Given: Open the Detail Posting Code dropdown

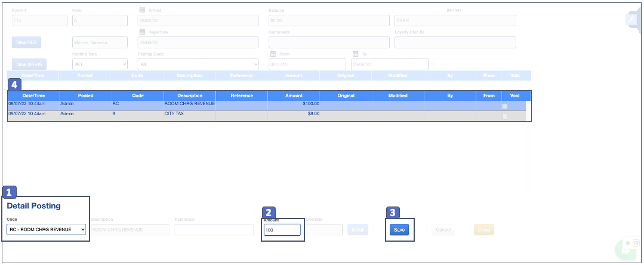Looking at the screenshot, I should tap(48, 229).
